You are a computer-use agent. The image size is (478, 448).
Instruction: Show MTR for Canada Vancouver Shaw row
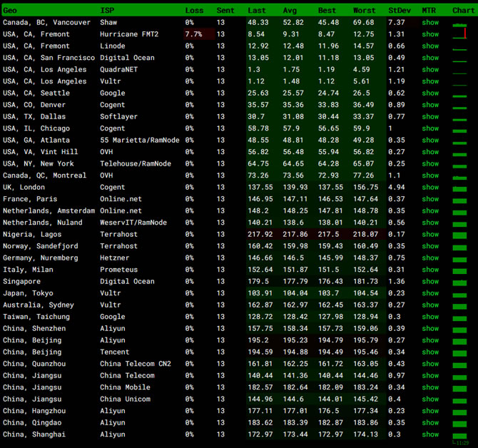[x=430, y=23]
